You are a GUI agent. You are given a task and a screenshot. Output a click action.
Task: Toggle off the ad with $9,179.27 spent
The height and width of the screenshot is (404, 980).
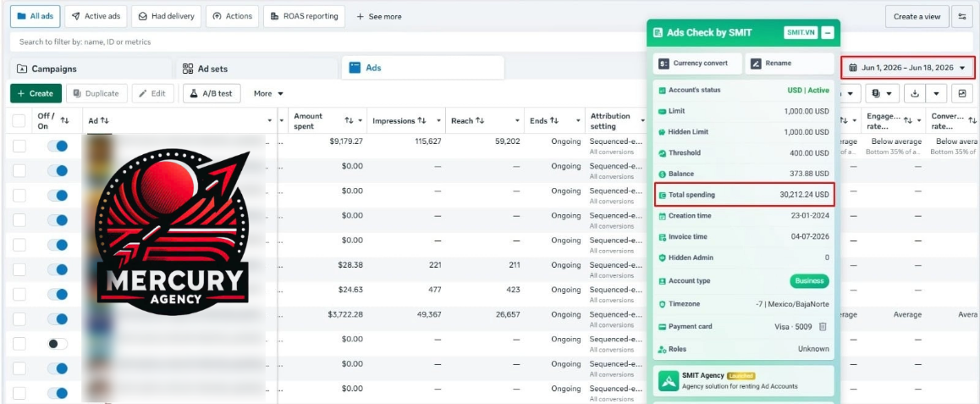[58, 146]
